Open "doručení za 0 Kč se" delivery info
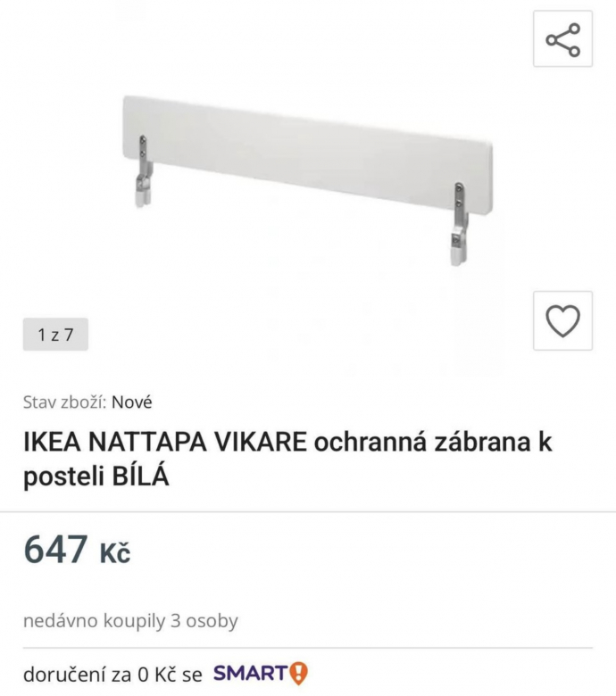Image resolution: width=616 pixels, height=696 pixels. point(112,675)
